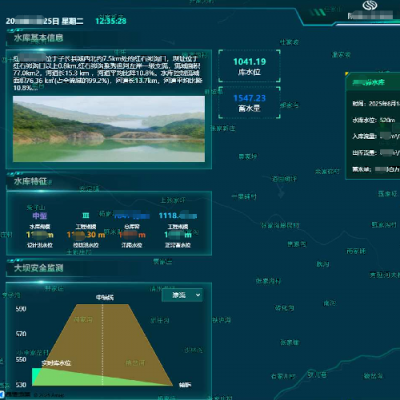Click the swirl logo at top right
400x400 pixels.
coord(370,5)
